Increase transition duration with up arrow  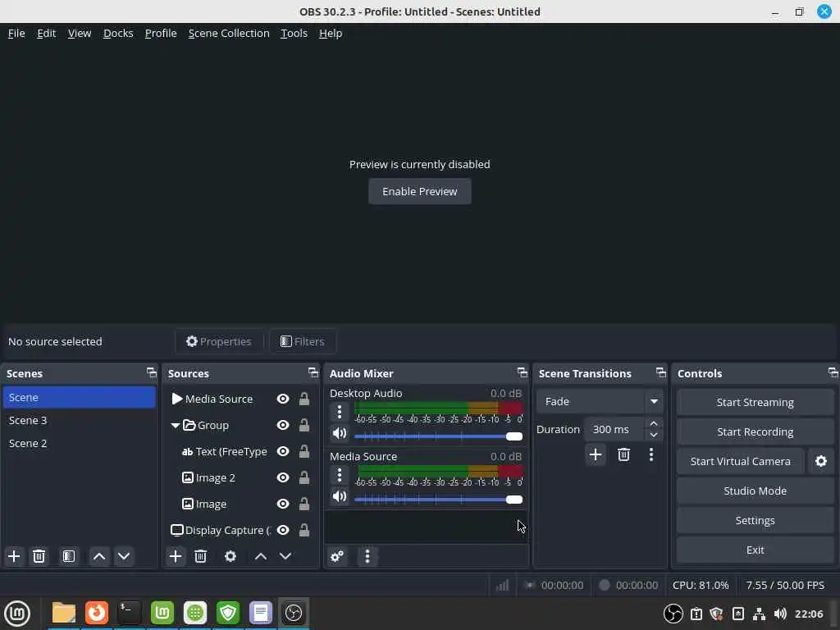click(x=654, y=423)
